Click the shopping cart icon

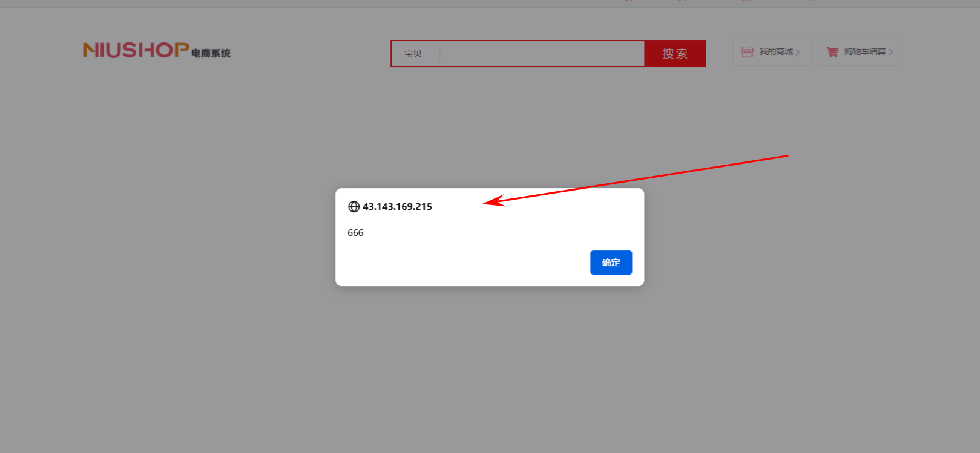832,52
